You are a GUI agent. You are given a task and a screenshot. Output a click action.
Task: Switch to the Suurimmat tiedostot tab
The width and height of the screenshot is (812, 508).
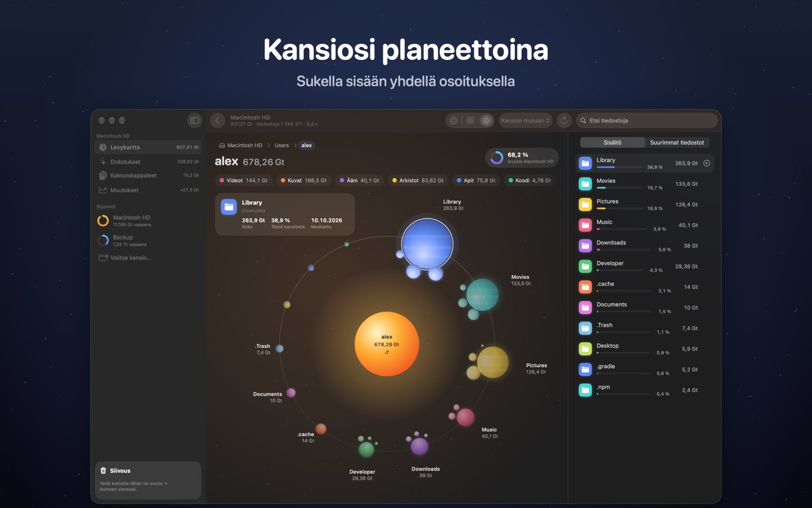click(677, 142)
